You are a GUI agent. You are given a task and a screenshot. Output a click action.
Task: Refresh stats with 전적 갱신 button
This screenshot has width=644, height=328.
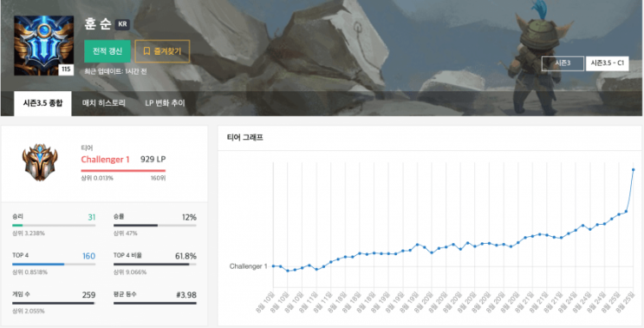107,51
